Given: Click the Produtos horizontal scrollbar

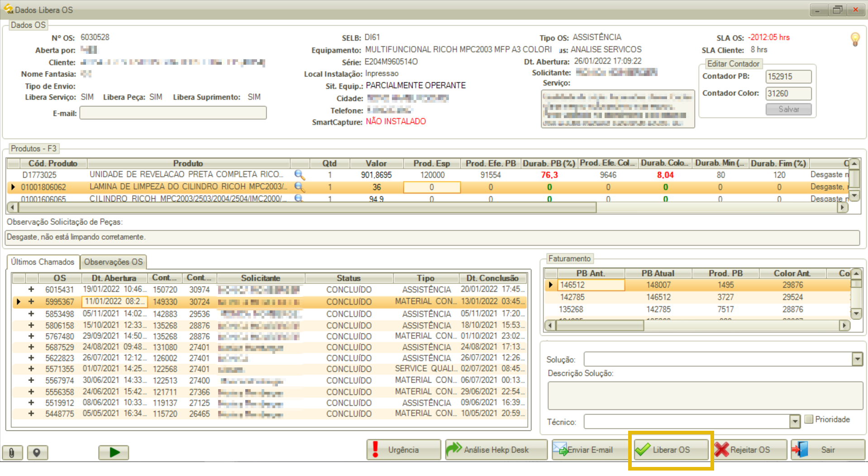Looking at the screenshot, I should [x=307, y=208].
